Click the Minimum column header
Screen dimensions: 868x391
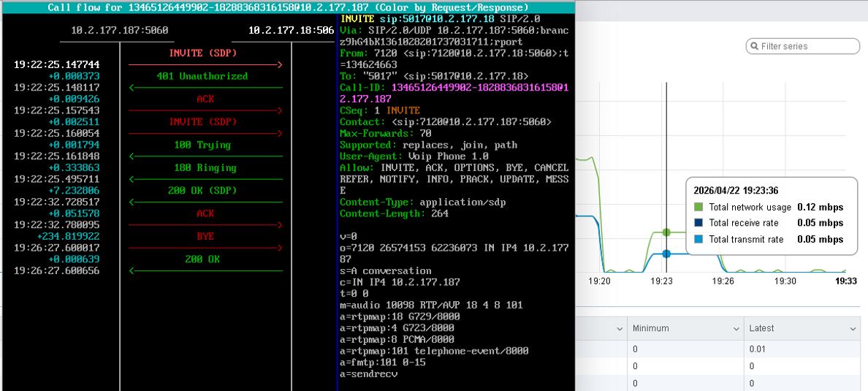685,328
